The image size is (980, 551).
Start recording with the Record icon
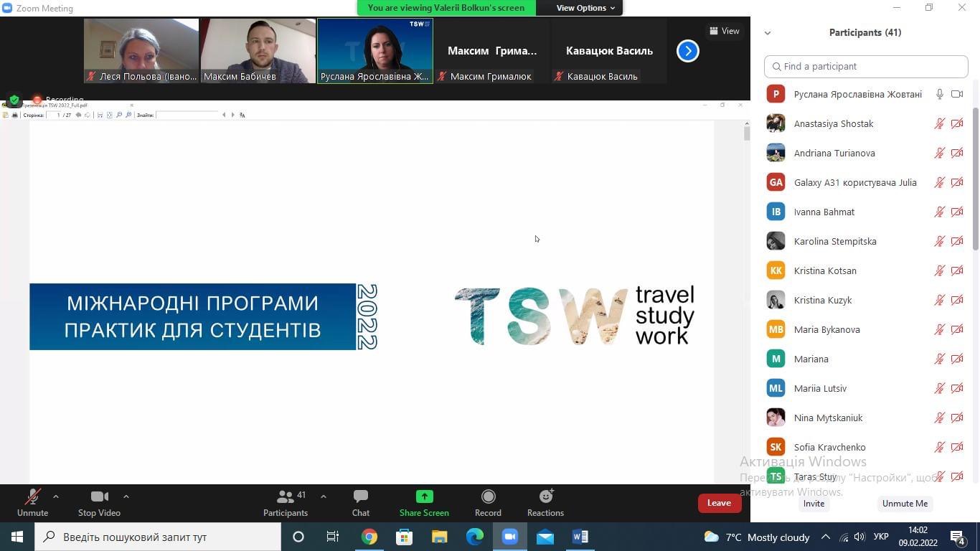pyautogui.click(x=488, y=496)
